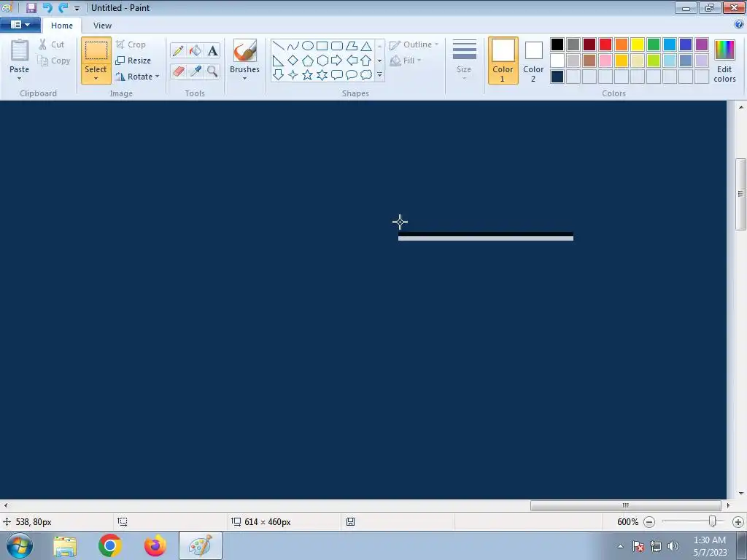Click the Crop button
Image resolution: width=747 pixels, height=560 pixels.
(x=131, y=44)
